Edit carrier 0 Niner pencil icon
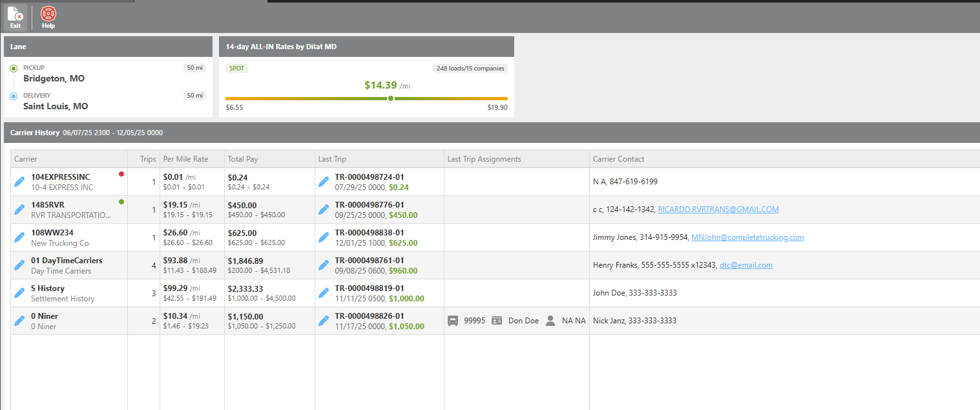The height and width of the screenshot is (410, 980). pyautogui.click(x=20, y=321)
